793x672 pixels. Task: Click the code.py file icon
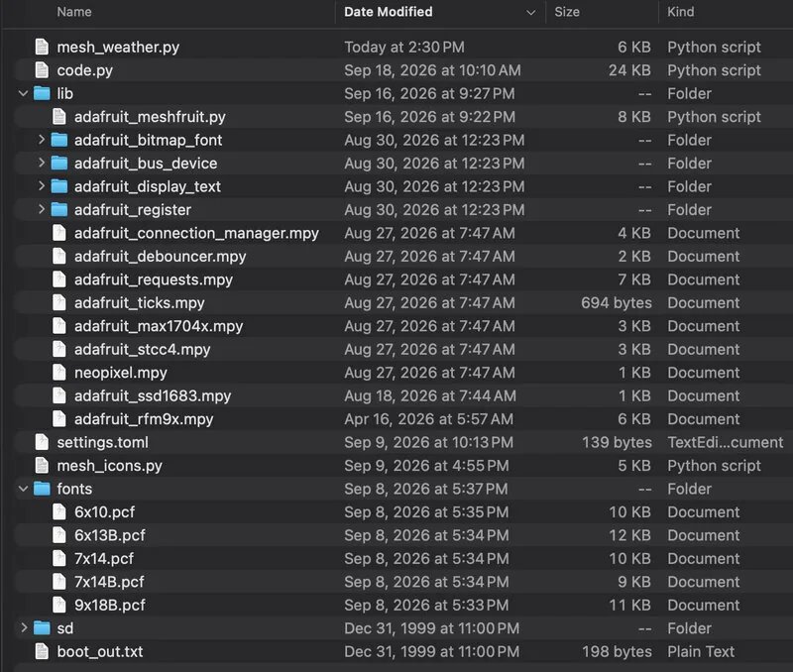pyautogui.click(x=42, y=70)
